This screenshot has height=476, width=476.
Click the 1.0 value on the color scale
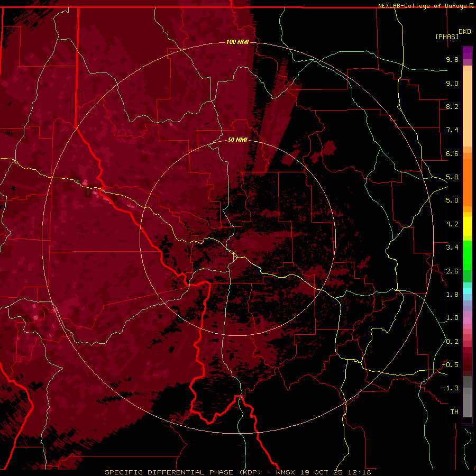(x=452, y=318)
